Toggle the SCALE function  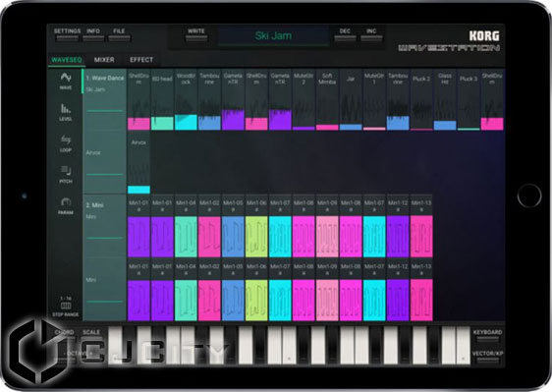click(x=91, y=335)
